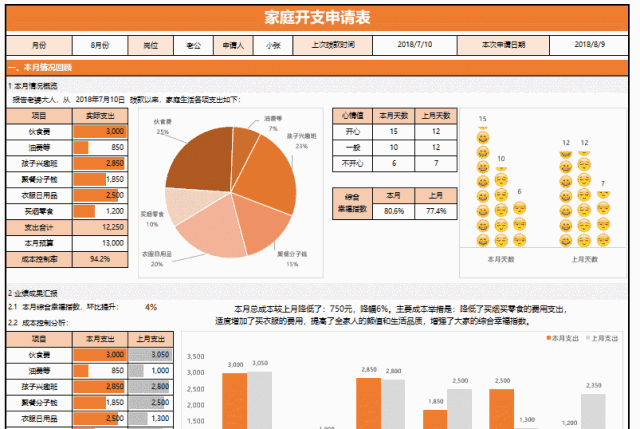Click the orange bar labeled 2,850 in the bar chart
This screenshot has height=429, width=640.
coord(369,403)
